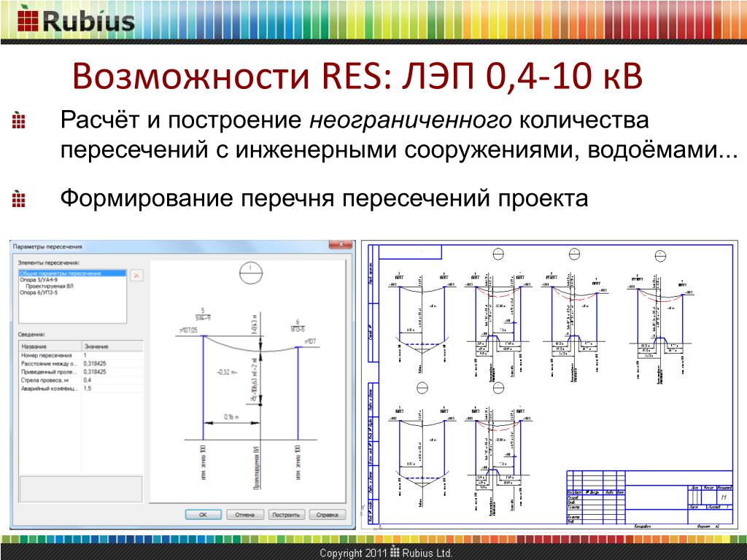The width and height of the screenshot is (747, 560).
Task: Click the italic word 'неограниченного'
Action: coord(411,120)
